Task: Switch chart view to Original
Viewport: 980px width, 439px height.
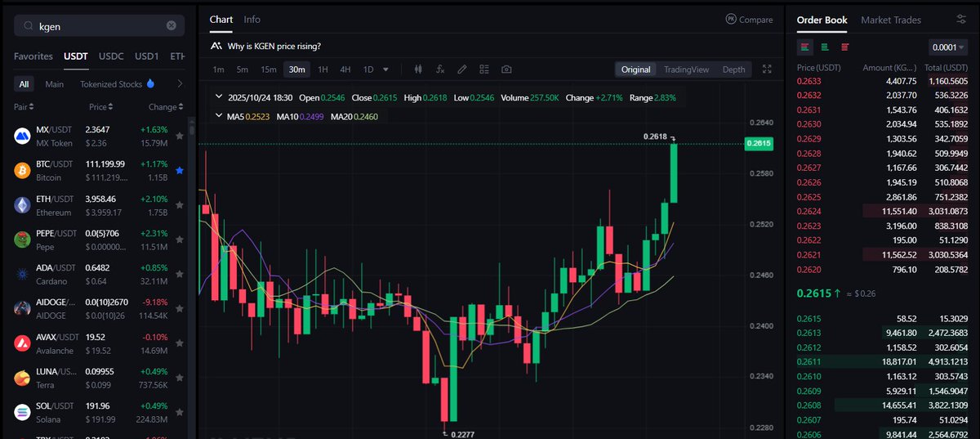Action: (635, 69)
